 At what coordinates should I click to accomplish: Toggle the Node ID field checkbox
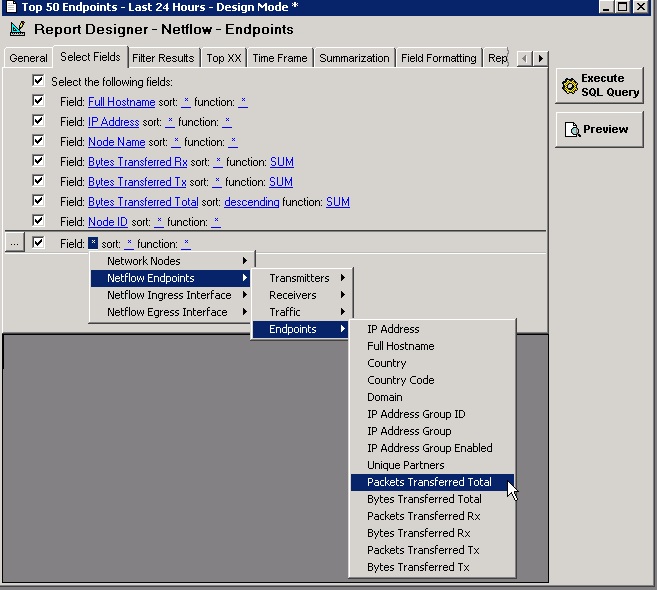(x=38, y=220)
